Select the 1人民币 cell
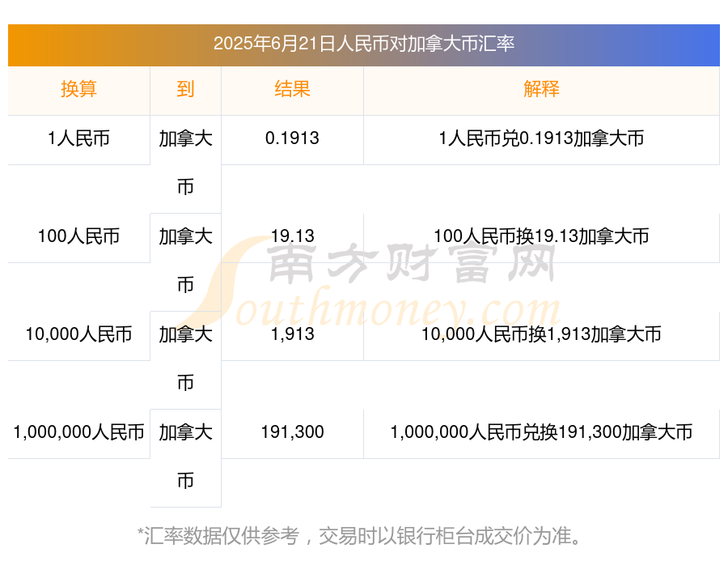The image size is (728, 561). click(79, 138)
